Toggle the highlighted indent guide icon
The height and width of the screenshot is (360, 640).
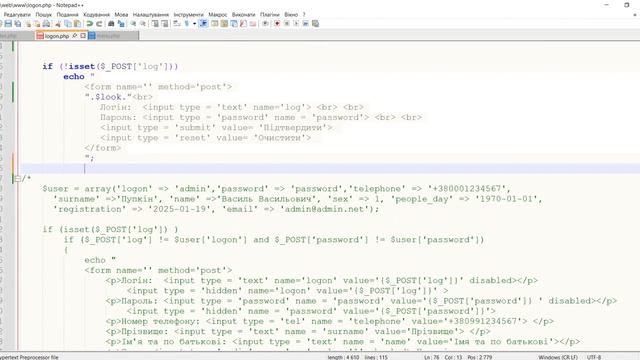click(x=203, y=24)
